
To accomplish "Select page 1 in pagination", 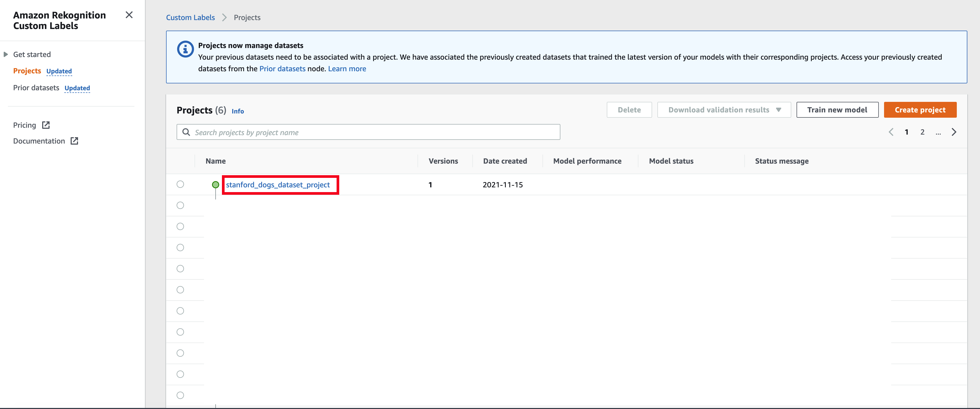I will point(906,132).
